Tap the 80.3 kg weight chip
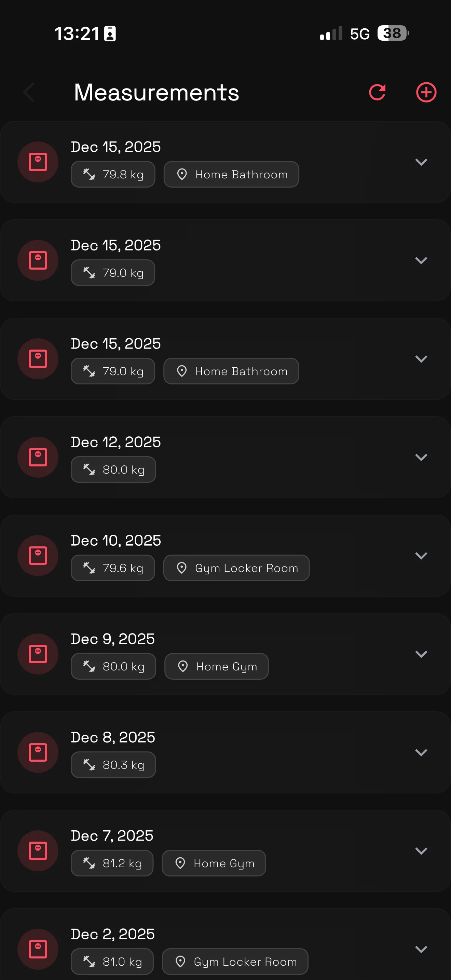The height and width of the screenshot is (980, 451). pos(113,765)
